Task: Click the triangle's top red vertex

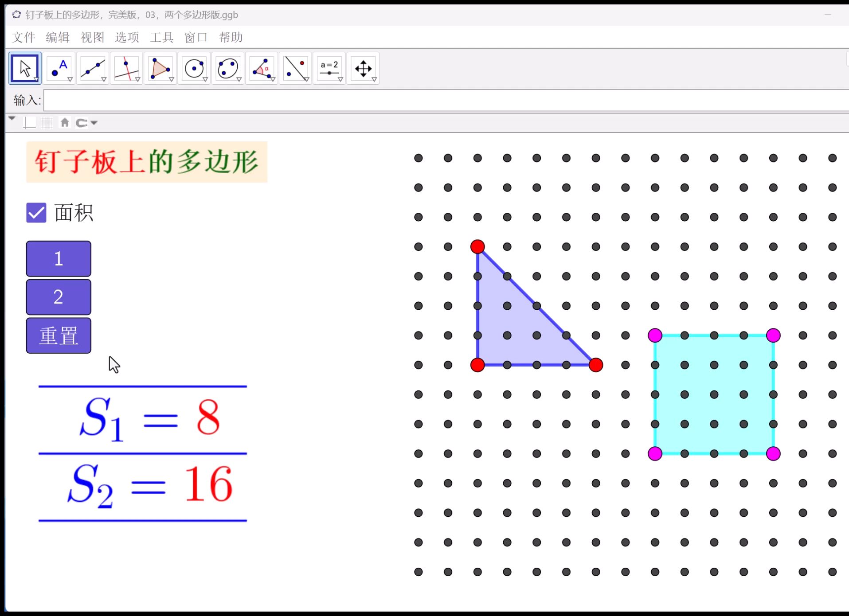Action: click(x=477, y=247)
